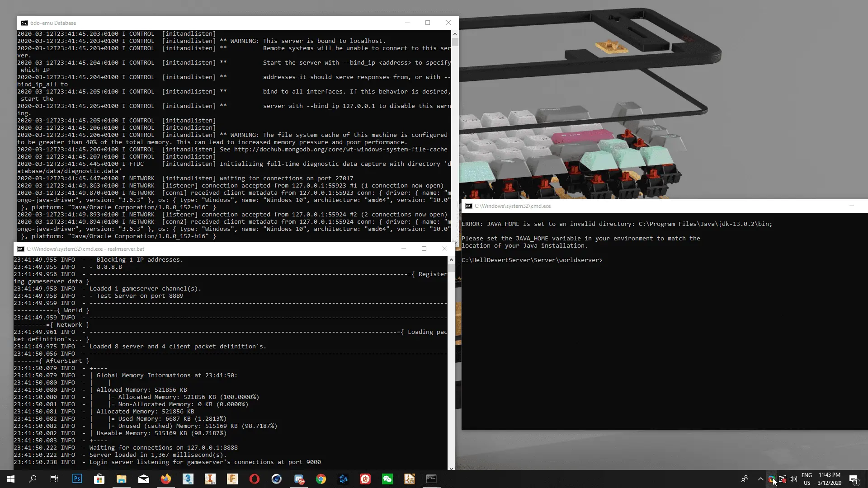Image resolution: width=868 pixels, height=488 pixels.
Task: Launch Autodesk Inventor from the taskbar
Action: (x=210, y=479)
